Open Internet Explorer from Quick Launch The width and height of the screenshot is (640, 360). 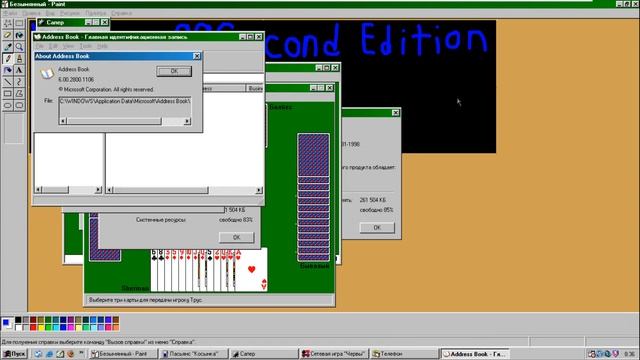click(x=49, y=354)
